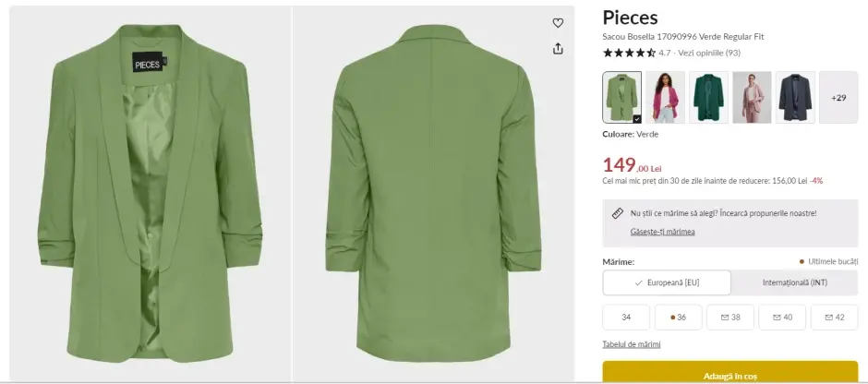
Task: Click envelope notify icon for size 40
Action: (x=775, y=318)
